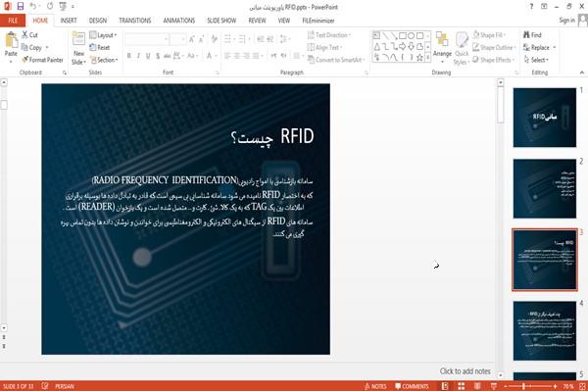Select slide 1 thumbnail
Viewport: 588px width, 391px height.
point(545,118)
